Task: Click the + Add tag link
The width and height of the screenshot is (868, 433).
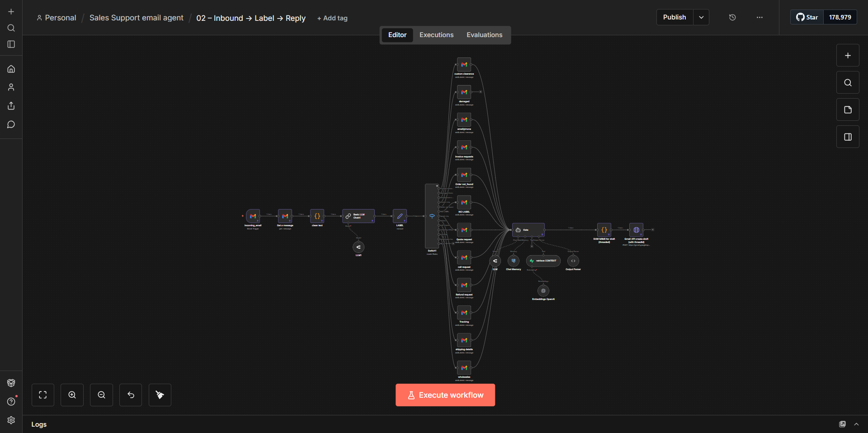Action: pos(332,18)
